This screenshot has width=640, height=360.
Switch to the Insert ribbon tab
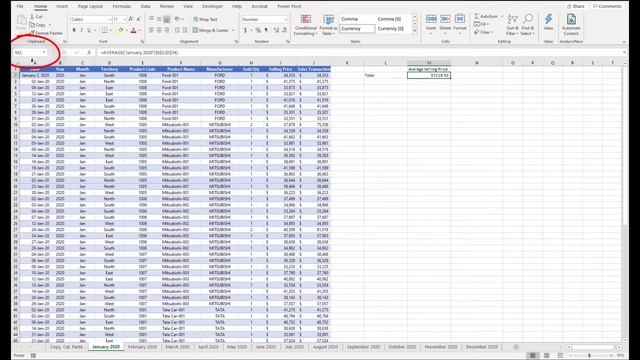(x=62, y=6)
